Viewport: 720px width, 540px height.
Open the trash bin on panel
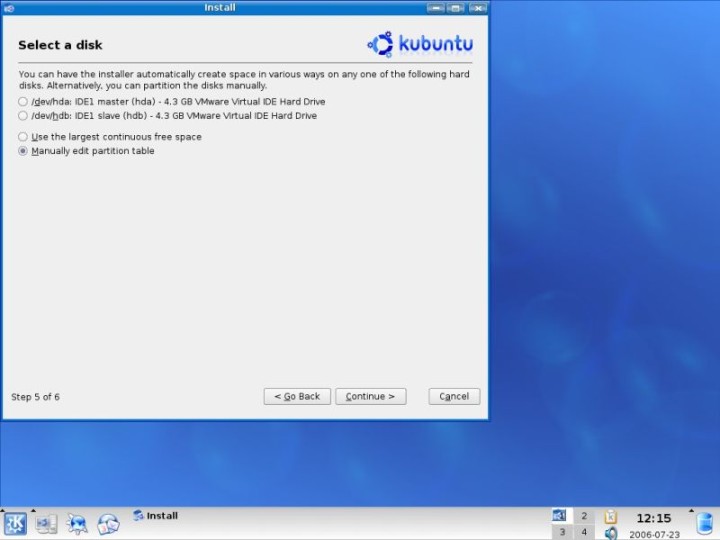pyautogui.click(x=704, y=524)
